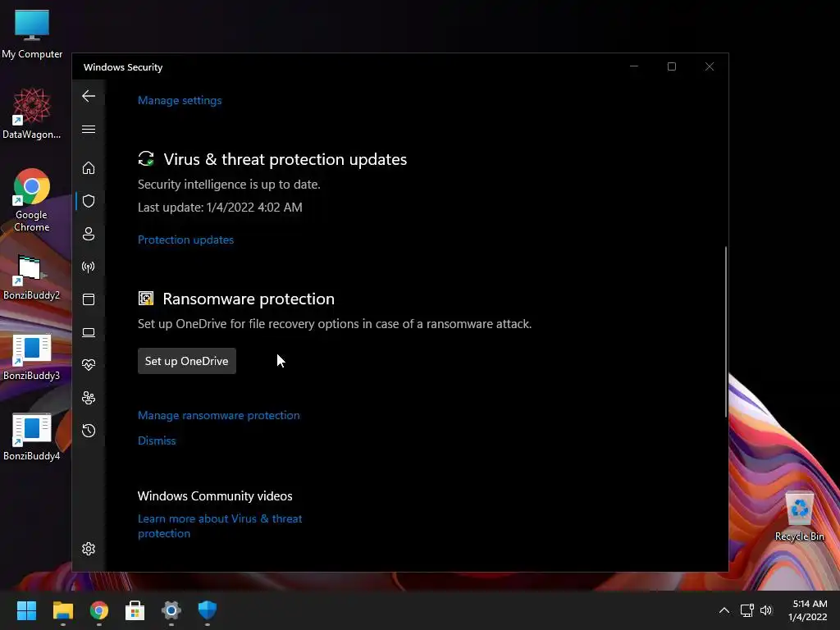The image size is (840, 630).
Task: Open Device security laptop icon
Action: click(89, 332)
